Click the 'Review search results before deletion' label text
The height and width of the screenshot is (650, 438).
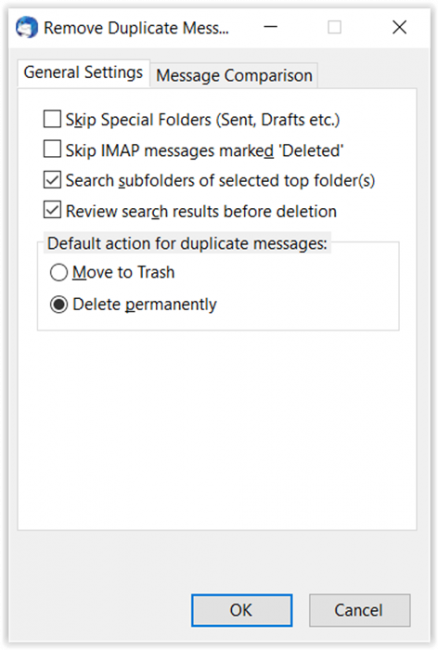[201, 211]
